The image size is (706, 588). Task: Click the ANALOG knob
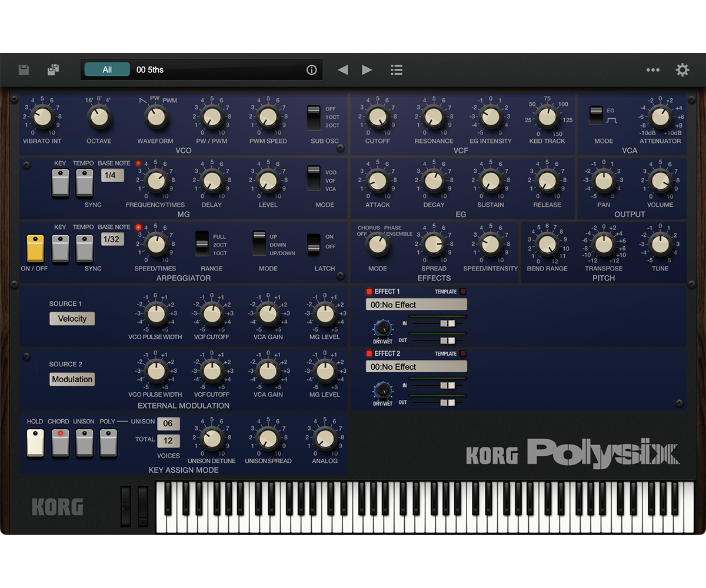point(324,438)
